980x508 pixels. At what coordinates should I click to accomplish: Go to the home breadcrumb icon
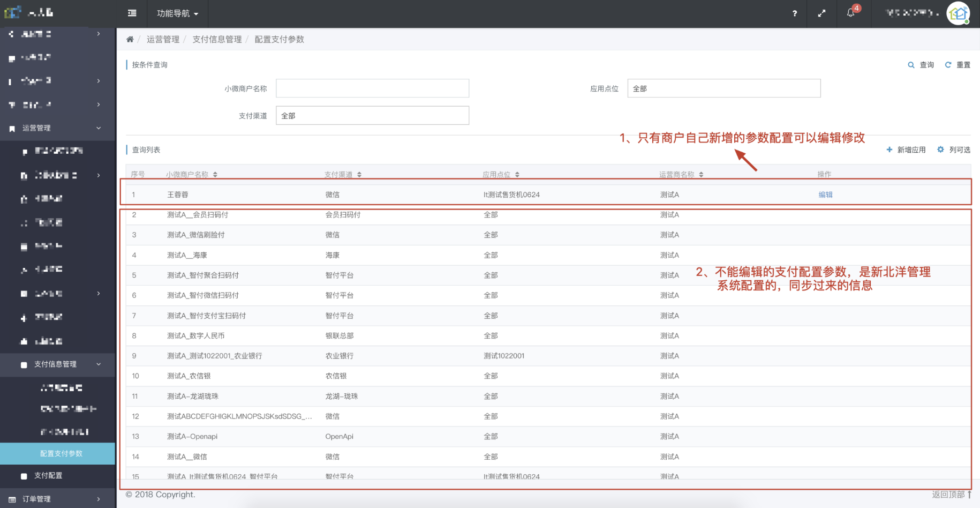coord(130,39)
